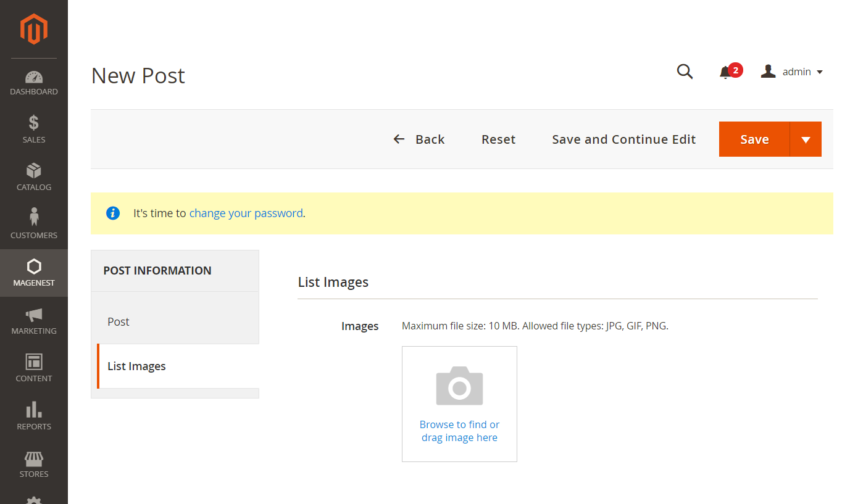
Task: Click the camera upload placeholder icon
Action: tap(459, 386)
